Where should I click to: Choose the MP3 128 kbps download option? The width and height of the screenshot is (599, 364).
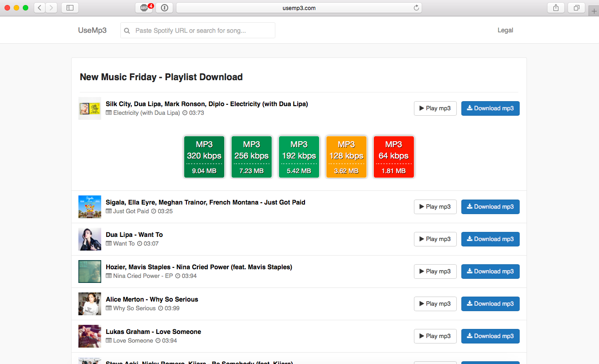click(346, 157)
